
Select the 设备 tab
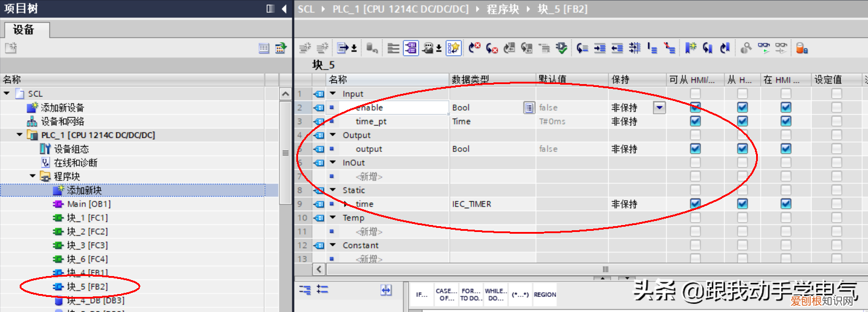point(24,30)
